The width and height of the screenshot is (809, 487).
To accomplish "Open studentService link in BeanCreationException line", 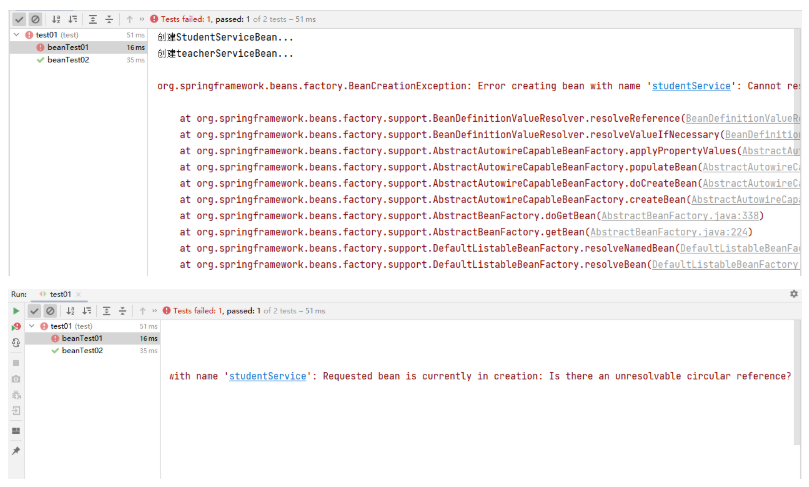I will 691,86.
